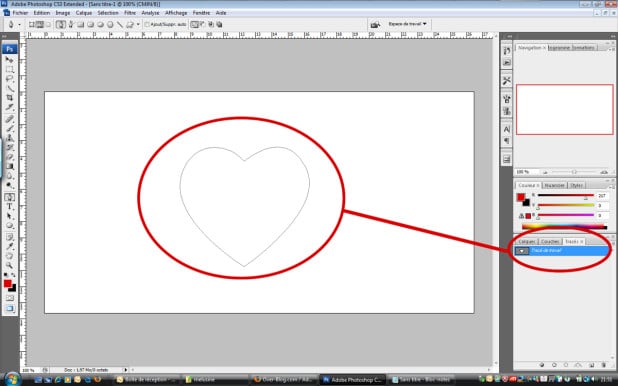
Task: Click Navigation panel zoom slider
Action: (575, 172)
